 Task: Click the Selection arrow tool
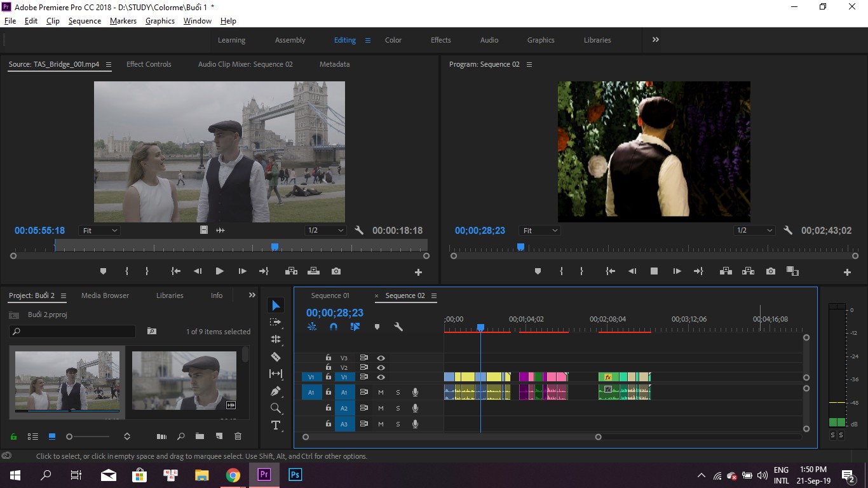(x=276, y=306)
